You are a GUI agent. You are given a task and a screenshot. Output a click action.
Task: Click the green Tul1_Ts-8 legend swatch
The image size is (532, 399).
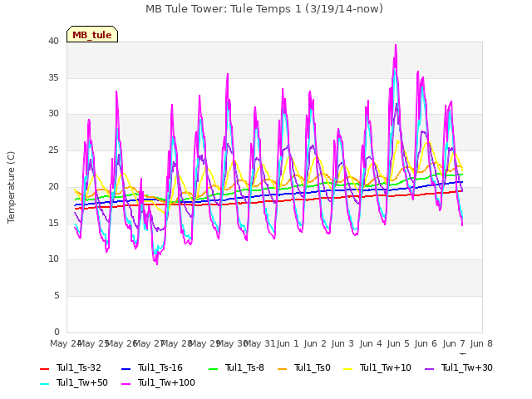pos(213,369)
